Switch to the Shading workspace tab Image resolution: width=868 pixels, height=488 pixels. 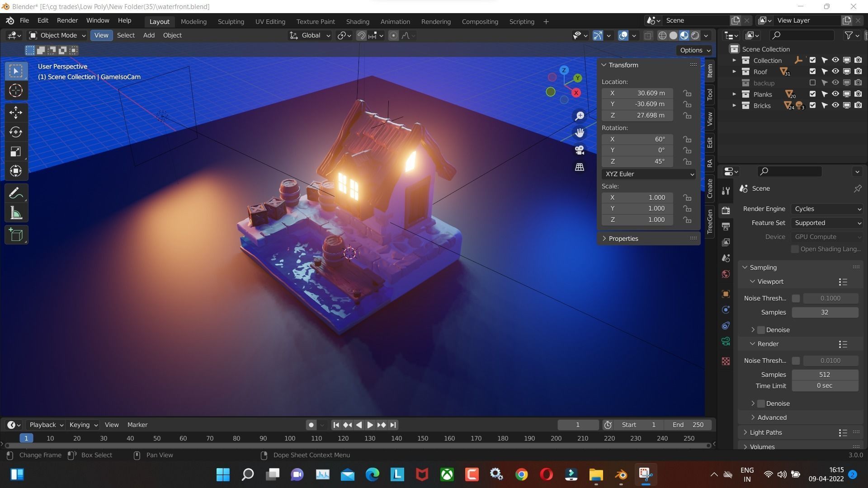(358, 21)
